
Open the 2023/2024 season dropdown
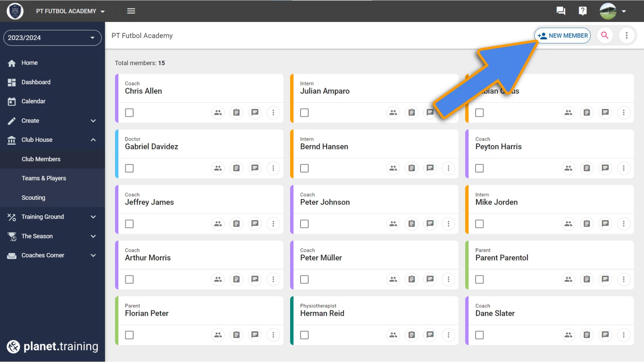click(x=52, y=38)
